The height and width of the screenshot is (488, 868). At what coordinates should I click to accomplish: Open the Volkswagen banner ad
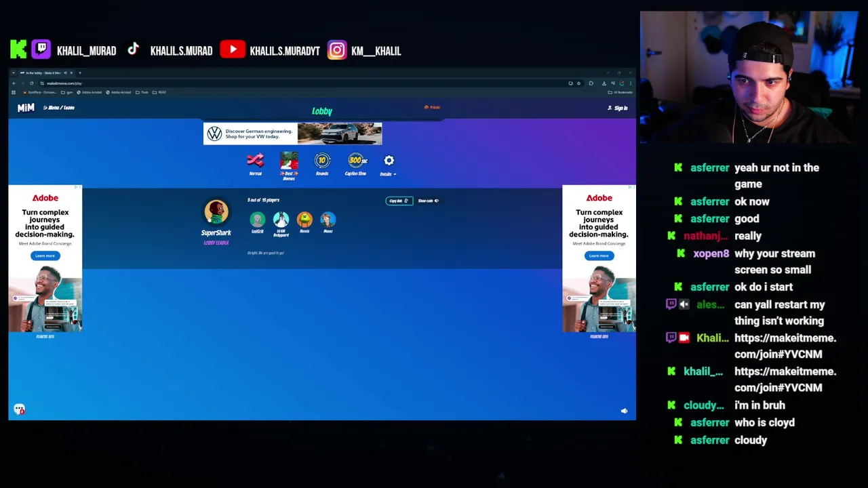[292, 134]
